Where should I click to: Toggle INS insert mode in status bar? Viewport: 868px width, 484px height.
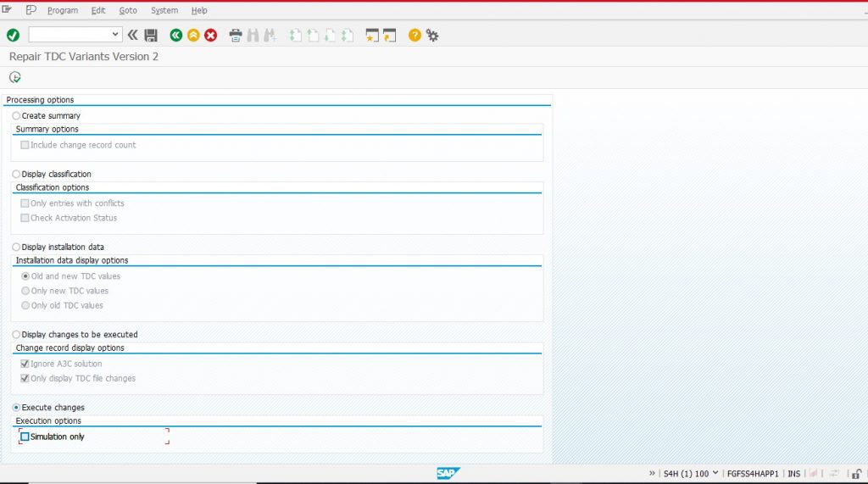[793, 474]
